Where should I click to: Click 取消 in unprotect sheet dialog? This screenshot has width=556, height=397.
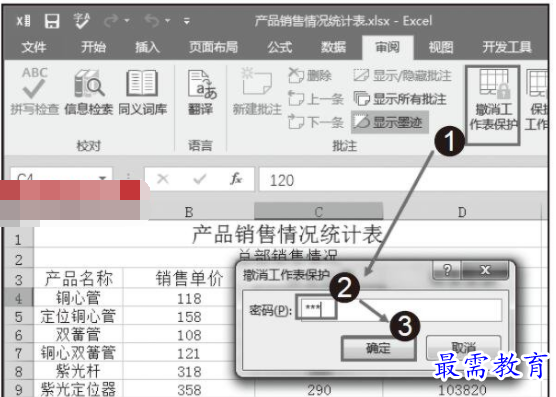point(463,347)
